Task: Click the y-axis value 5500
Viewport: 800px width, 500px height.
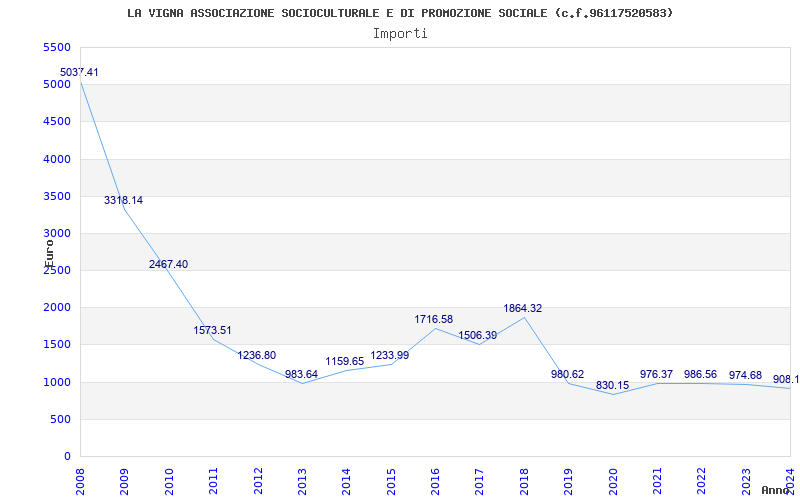Action: click(57, 47)
